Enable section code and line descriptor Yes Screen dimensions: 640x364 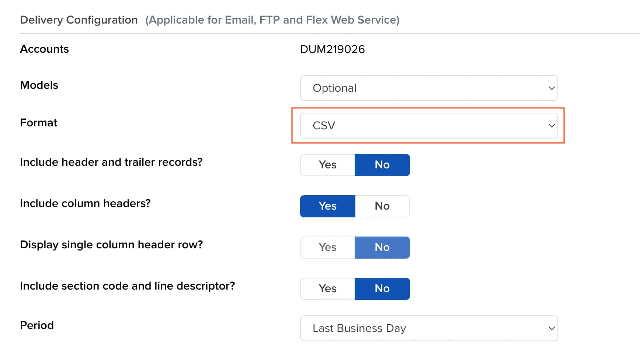pos(327,288)
